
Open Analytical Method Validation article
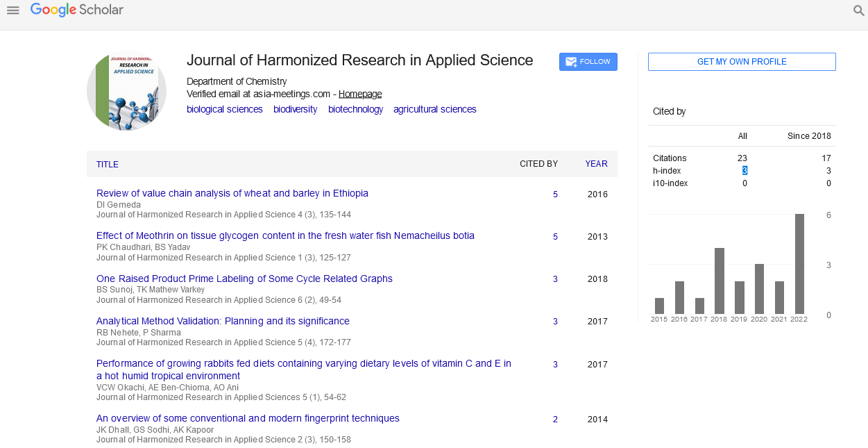tap(223, 321)
